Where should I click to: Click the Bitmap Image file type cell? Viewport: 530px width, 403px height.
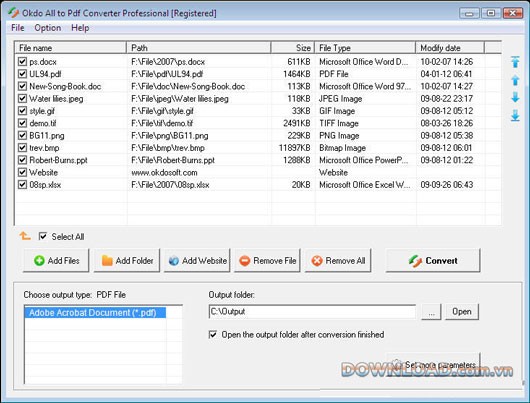tap(342, 148)
